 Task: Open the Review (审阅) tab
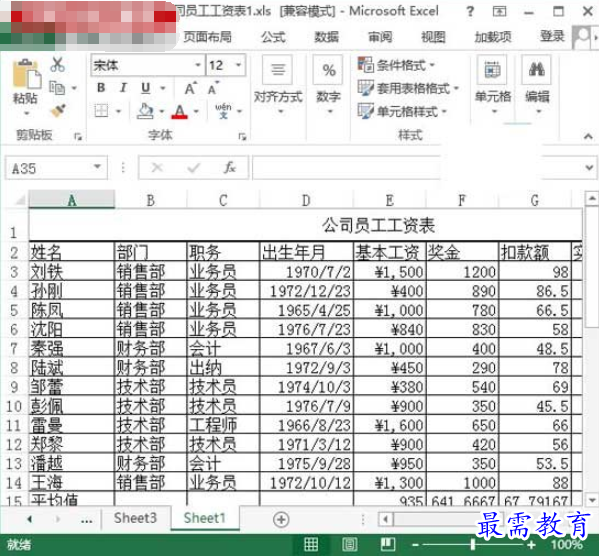[380, 37]
